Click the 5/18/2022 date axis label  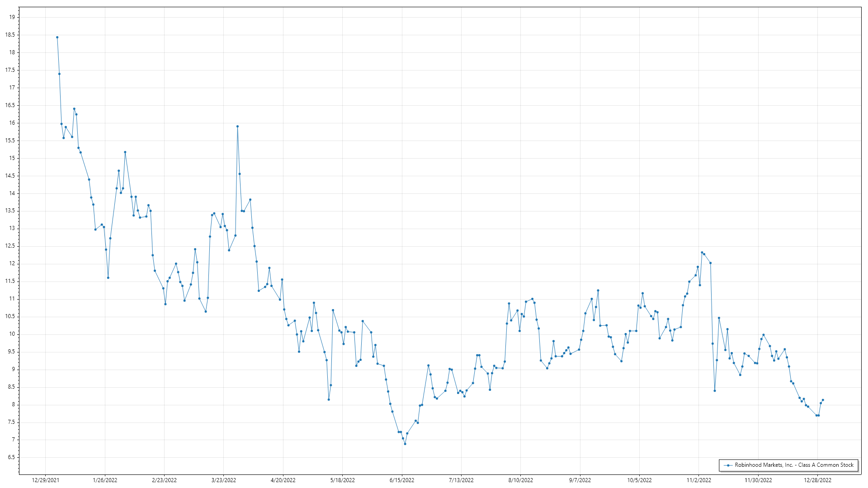click(x=342, y=480)
